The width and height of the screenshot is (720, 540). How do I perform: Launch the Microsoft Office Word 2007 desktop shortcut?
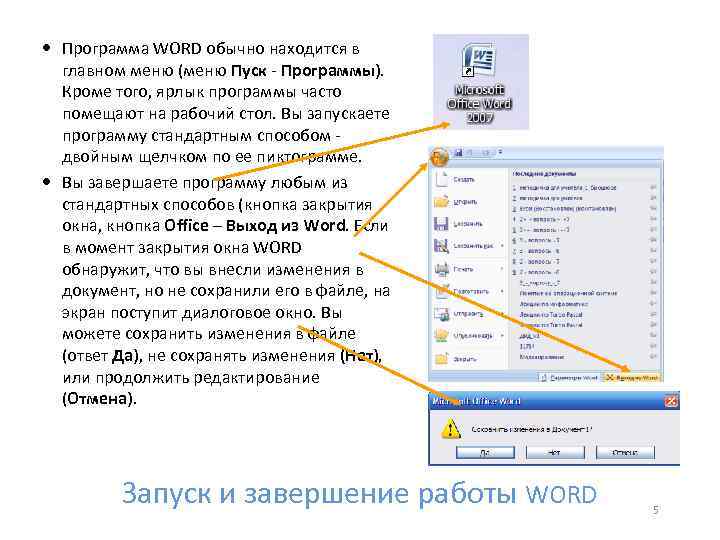click(480, 82)
